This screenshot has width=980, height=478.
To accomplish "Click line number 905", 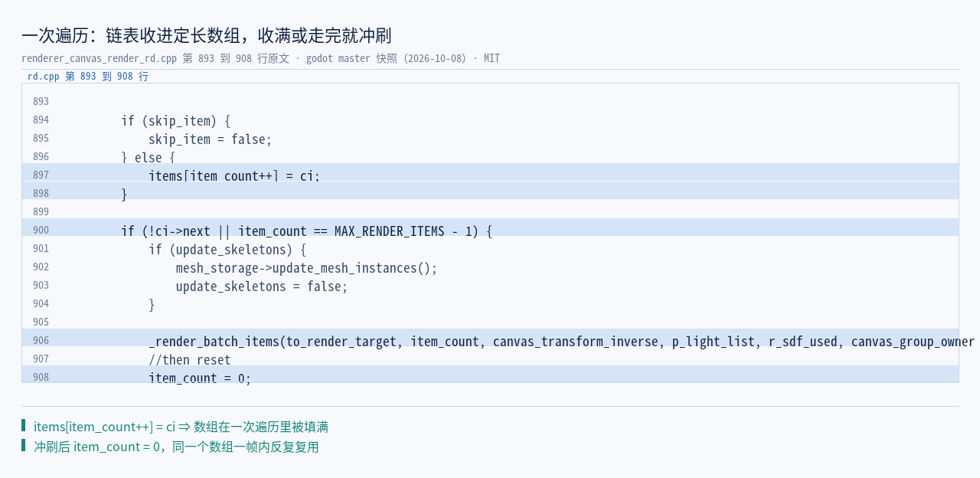I will 41,322.
